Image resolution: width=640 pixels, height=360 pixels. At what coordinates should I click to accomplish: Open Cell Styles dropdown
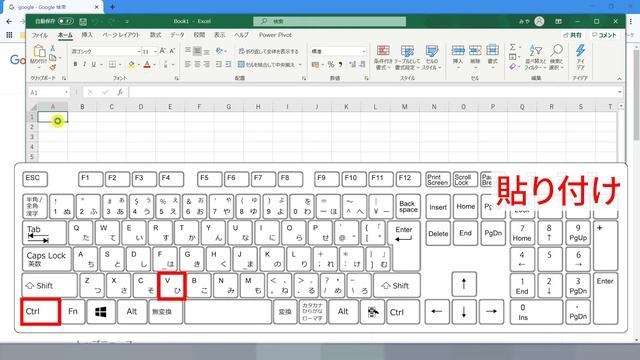[x=431, y=57]
